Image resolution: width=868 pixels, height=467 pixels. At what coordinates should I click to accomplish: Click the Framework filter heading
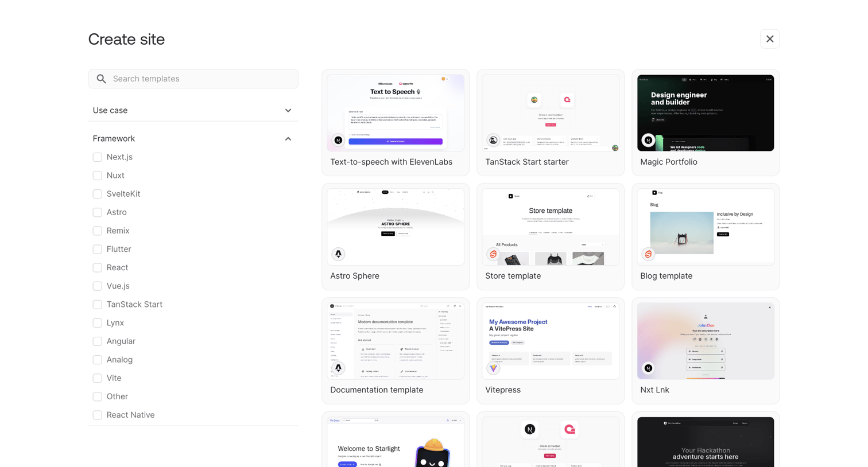114,139
